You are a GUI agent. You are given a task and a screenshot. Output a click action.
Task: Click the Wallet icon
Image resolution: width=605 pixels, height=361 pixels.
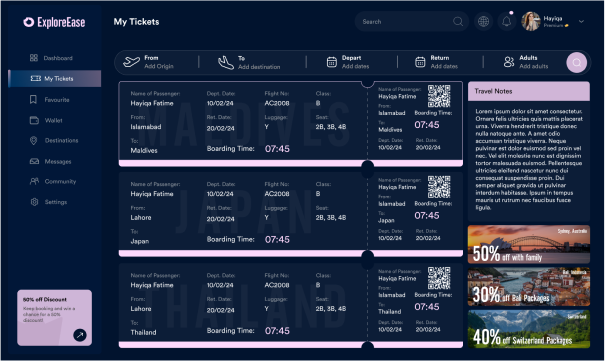click(x=34, y=120)
